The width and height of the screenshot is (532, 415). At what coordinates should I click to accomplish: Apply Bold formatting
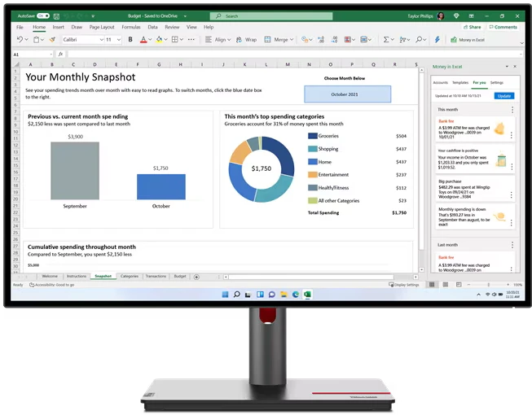click(x=131, y=39)
